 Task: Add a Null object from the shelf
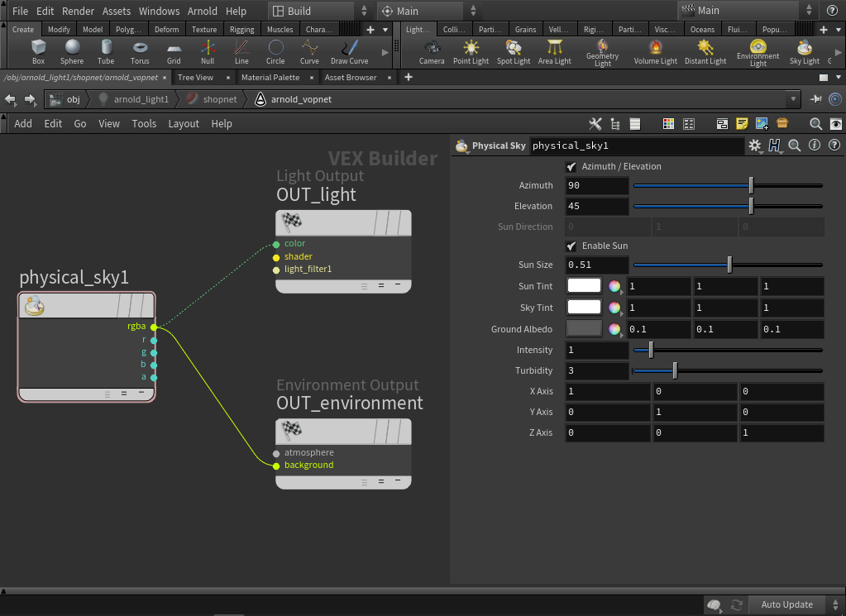(208, 52)
